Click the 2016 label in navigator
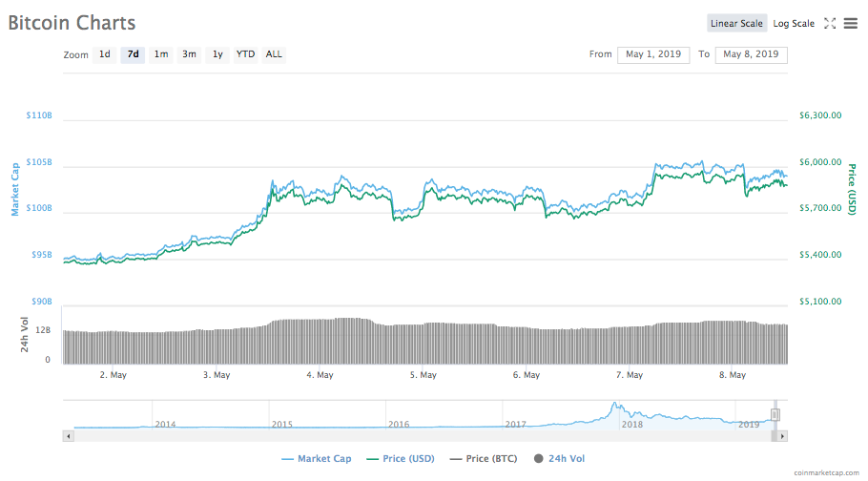868x481 pixels. (x=399, y=425)
